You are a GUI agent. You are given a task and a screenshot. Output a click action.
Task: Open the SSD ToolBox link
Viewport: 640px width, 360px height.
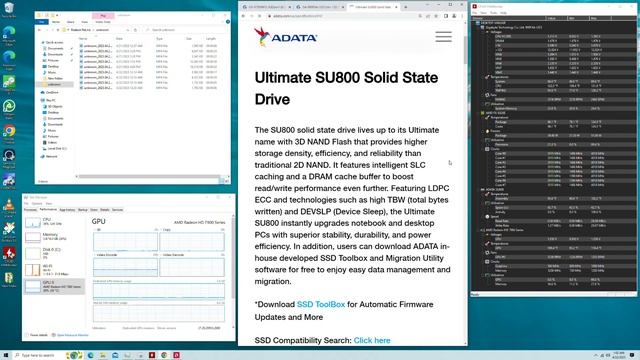(321, 304)
